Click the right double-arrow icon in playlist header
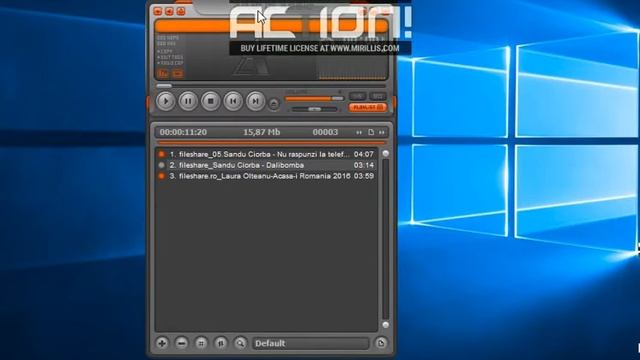 click(382, 132)
